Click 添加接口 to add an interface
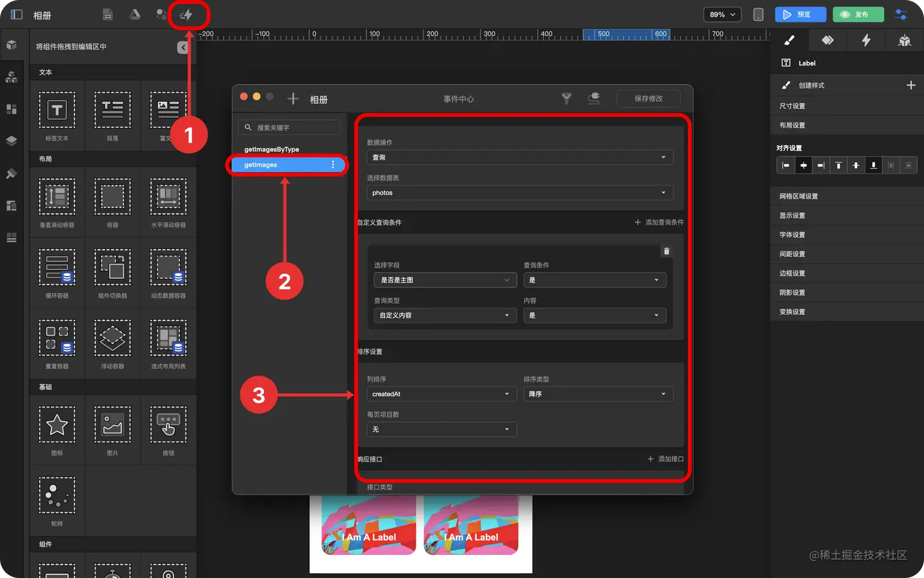924x578 pixels. coord(665,459)
